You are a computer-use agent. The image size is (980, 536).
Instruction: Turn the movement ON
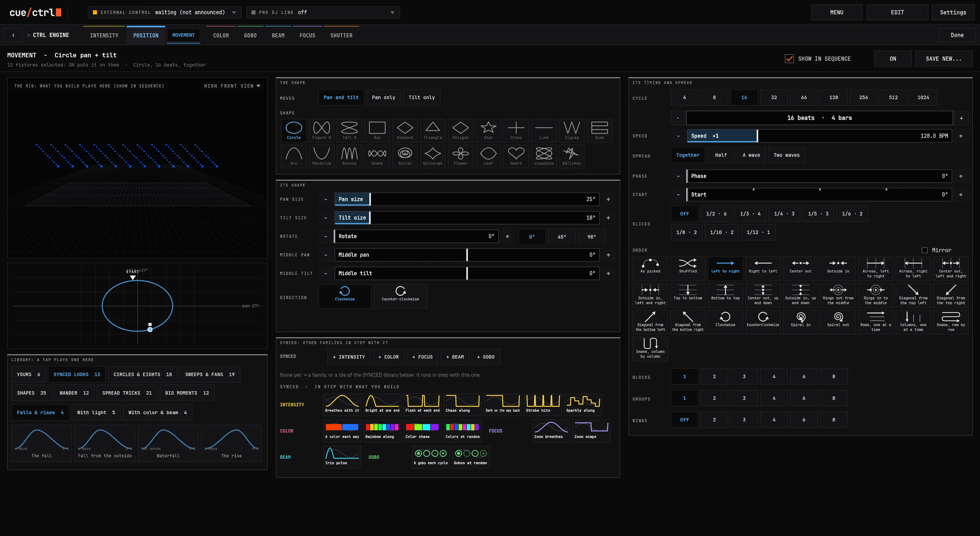(x=892, y=59)
